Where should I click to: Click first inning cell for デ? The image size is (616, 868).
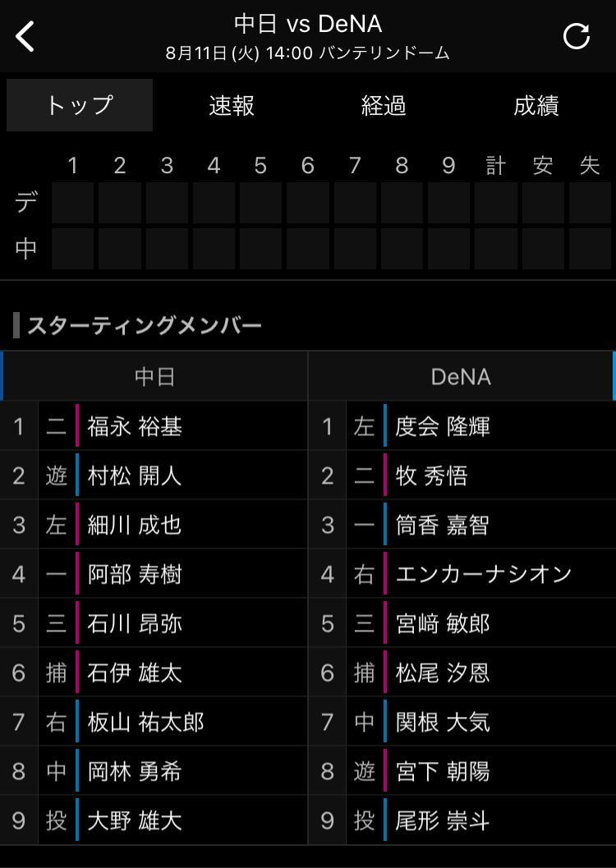(72, 203)
